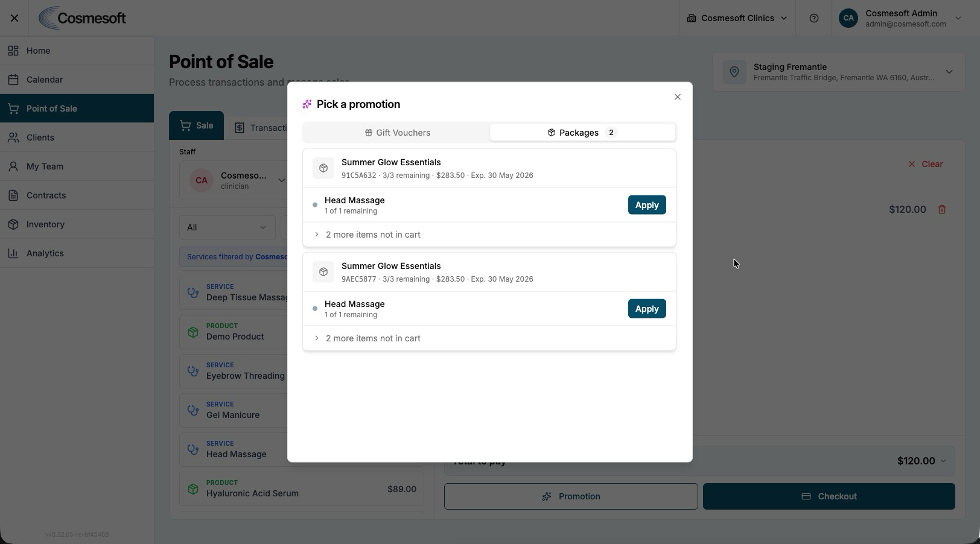Click the help question mark icon
The width and height of the screenshot is (980, 544).
coord(813,18)
